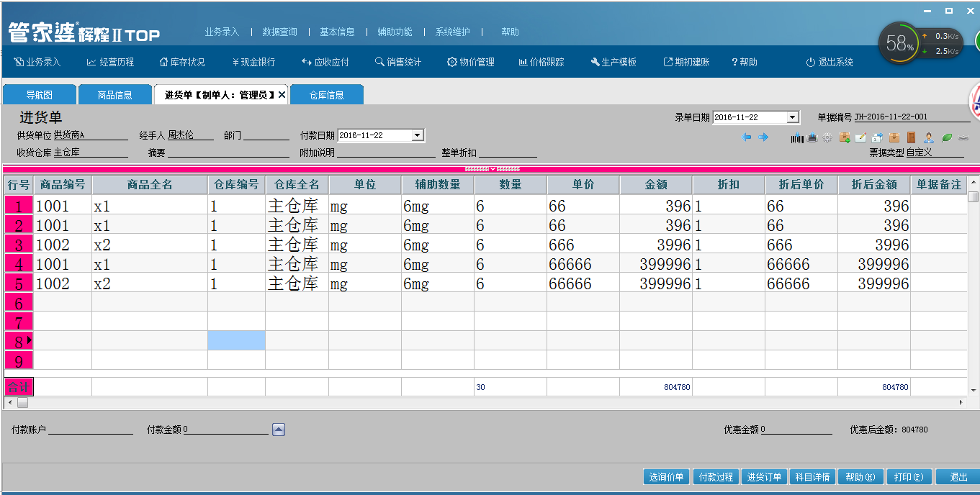Viewport: 980px width, 495px height.
Task: Click the green leaf icon near 票据类型
Action: [945, 137]
